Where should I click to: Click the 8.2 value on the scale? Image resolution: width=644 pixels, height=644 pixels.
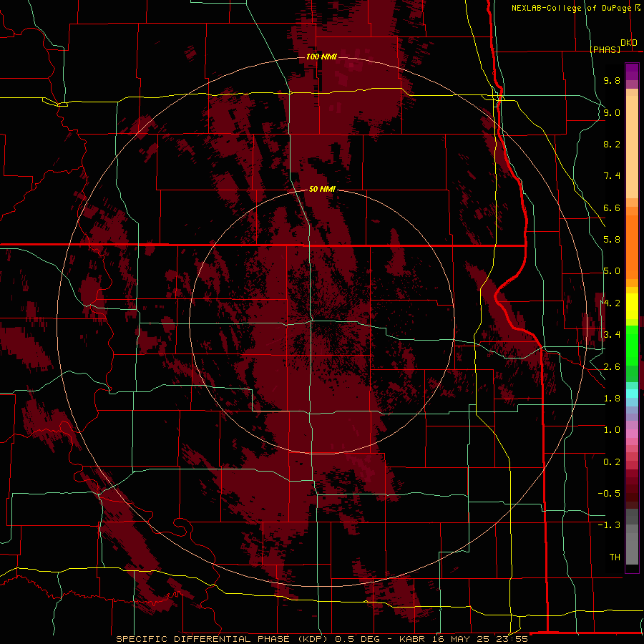point(612,144)
